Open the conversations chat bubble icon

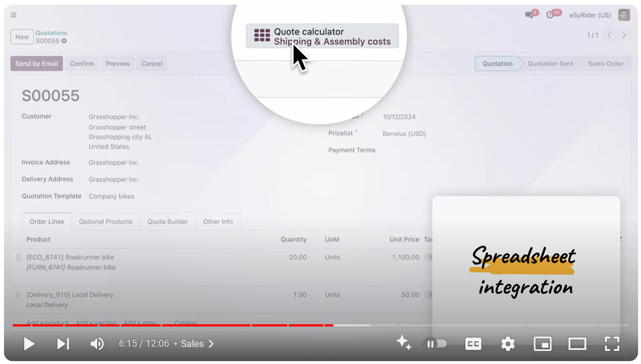pyautogui.click(x=530, y=15)
